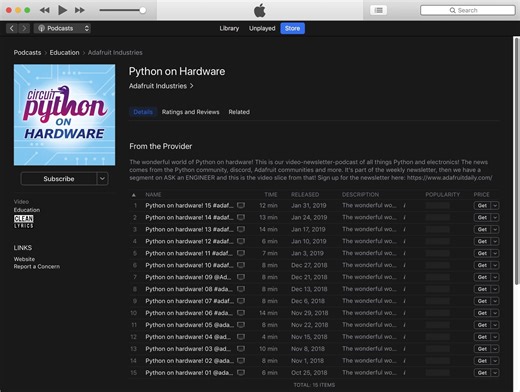
Task: Click the Apple logo in the toolbar
Action: pyautogui.click(x=260, y=10)
